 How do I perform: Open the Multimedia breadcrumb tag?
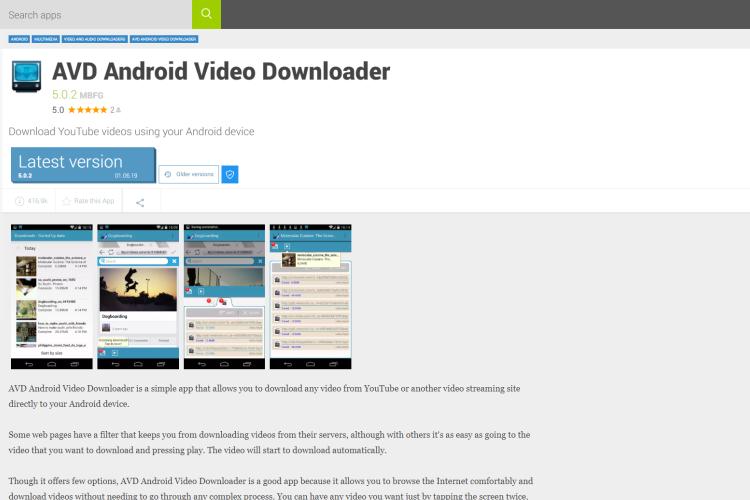[x=46, y=39]
